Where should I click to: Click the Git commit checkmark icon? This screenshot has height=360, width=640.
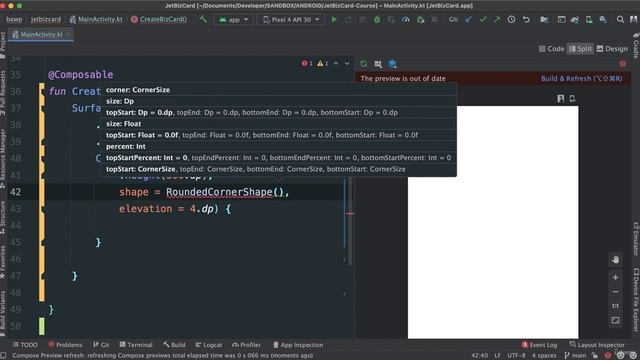point(483,19)
